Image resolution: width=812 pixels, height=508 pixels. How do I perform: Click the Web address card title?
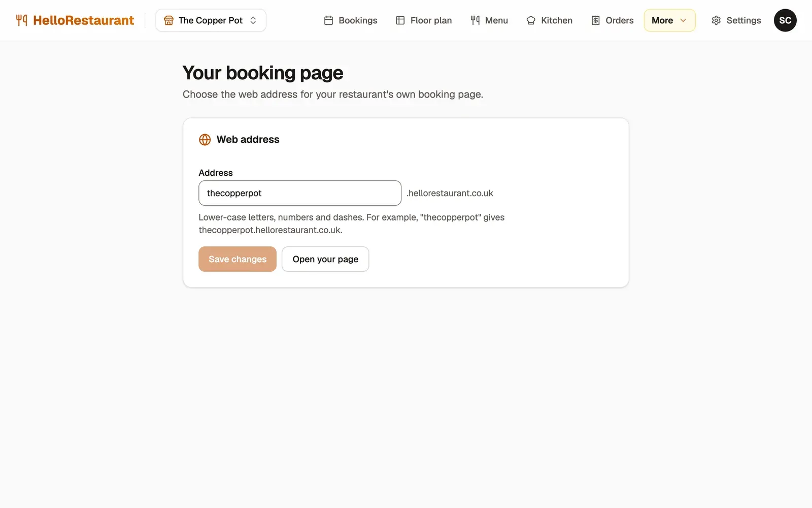tap(248, 140)
